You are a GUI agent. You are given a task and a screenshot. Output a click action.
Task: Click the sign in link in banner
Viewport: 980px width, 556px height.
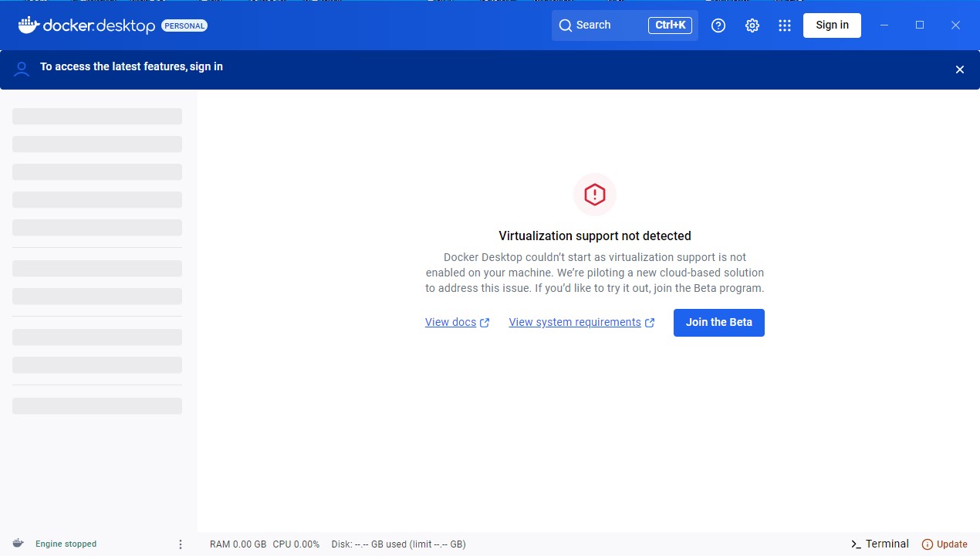coord(207,66)
